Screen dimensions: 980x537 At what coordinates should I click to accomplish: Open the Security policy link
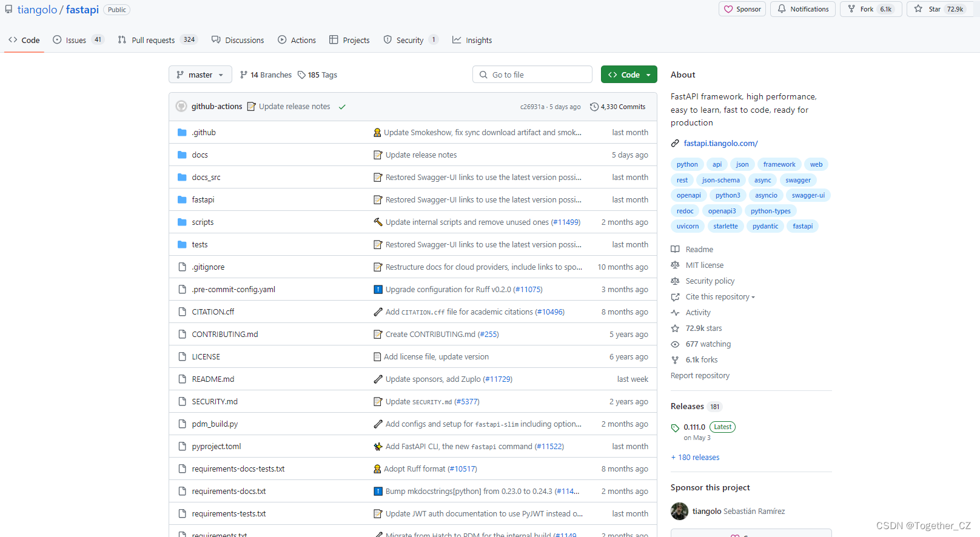click(x=710, y=281)
